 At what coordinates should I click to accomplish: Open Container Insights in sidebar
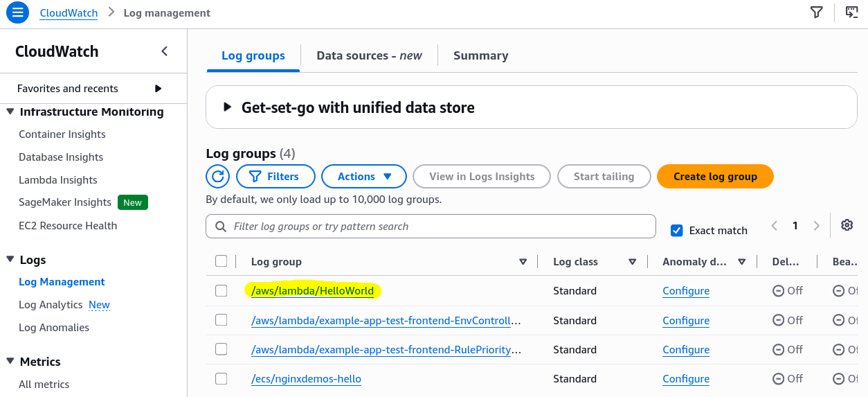click(x=62, y=134)
